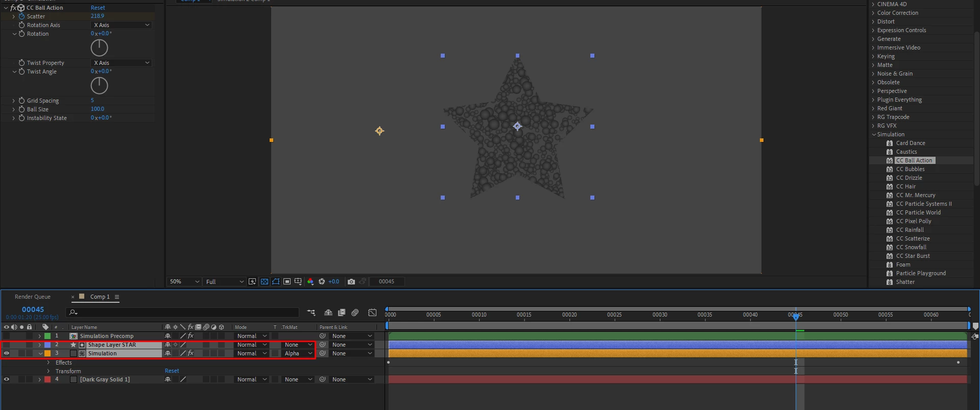This screenshot has width=980, height=410.
Task: Click the orange label color for Simulation
Action: pos(47,353)
